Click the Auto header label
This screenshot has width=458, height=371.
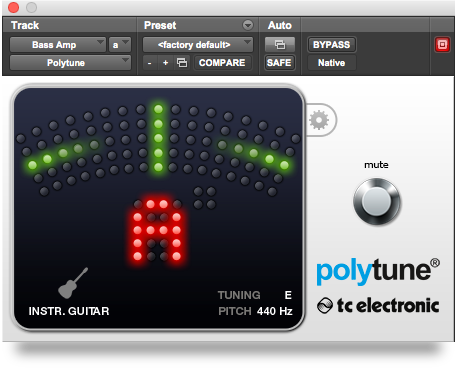[x=280, y=25]
